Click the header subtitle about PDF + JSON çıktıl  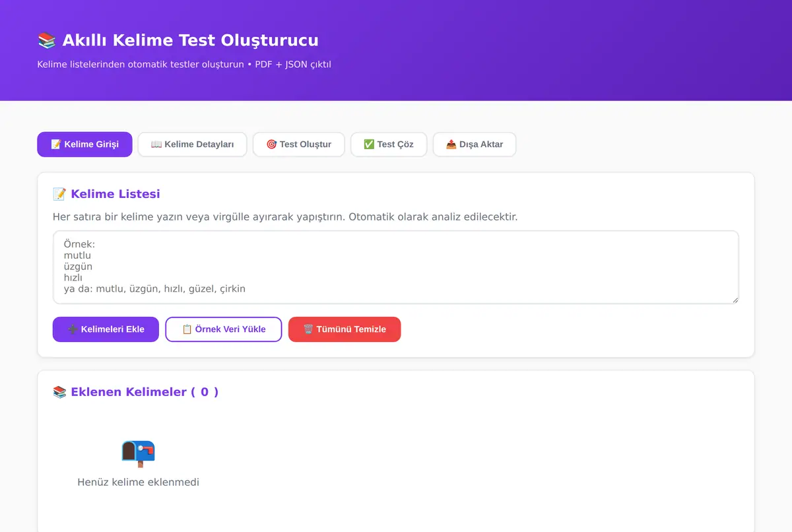coord(184,65)
